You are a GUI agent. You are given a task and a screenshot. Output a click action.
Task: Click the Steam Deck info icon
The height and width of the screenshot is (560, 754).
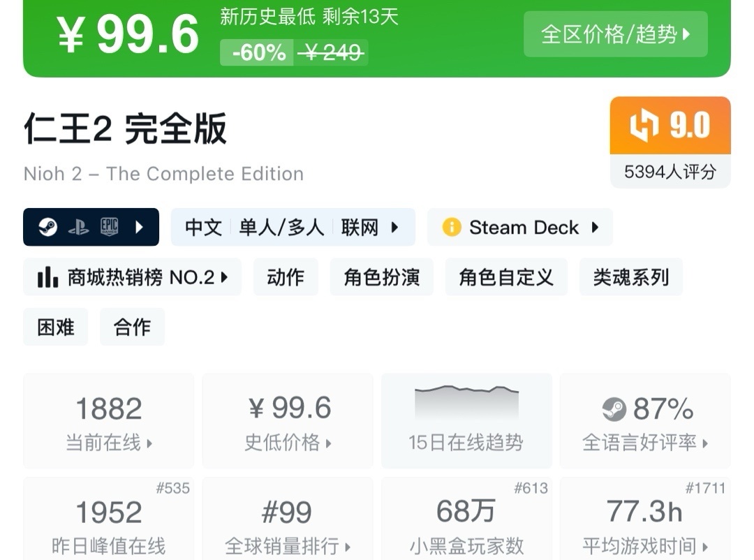tap(452, 228)
